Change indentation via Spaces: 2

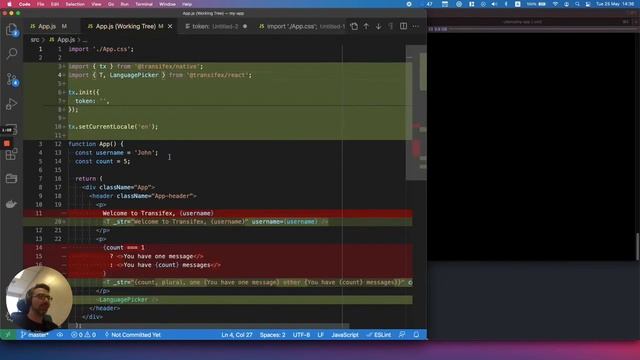(272, 335)
